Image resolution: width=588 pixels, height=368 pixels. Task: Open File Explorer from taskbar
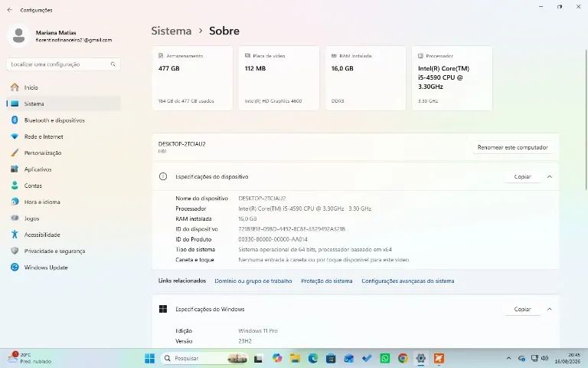(295, 358)
